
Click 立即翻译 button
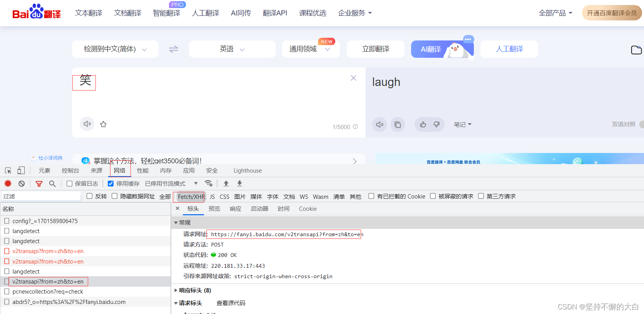pyautogui.click(x=376, y=49)
